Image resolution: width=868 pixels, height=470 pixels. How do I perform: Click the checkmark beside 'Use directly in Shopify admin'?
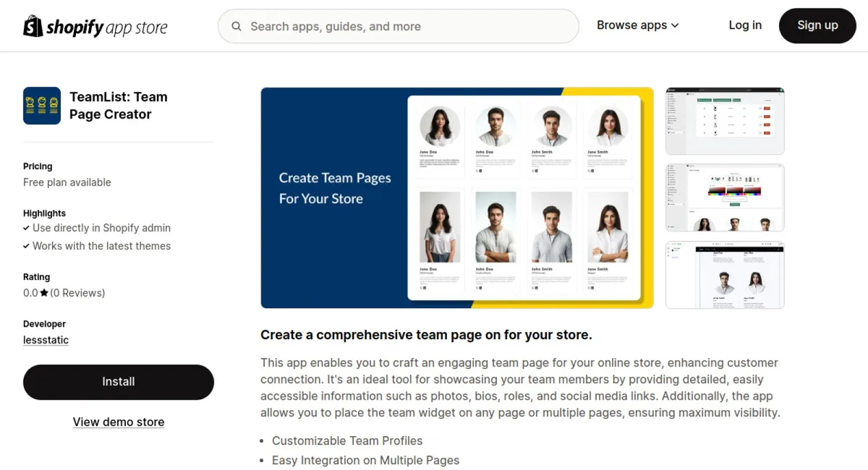pyautogui.click(x=27, y=228)
